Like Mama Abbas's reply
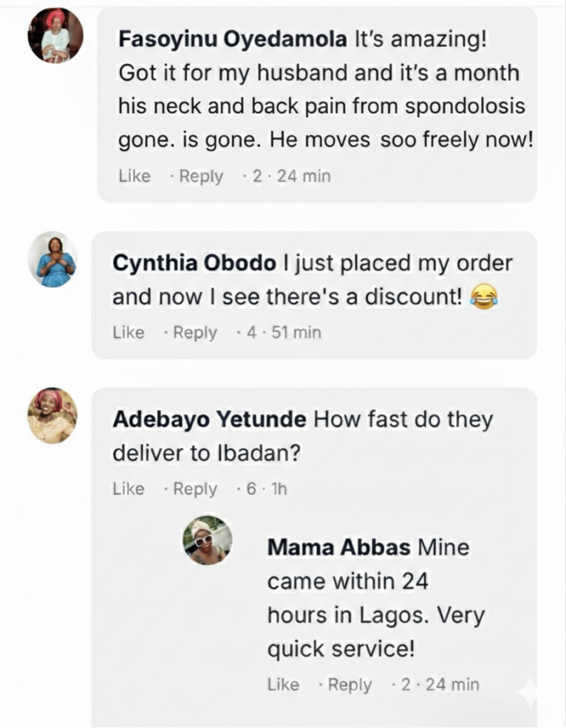The image size is (566, 728). (283, 685)
